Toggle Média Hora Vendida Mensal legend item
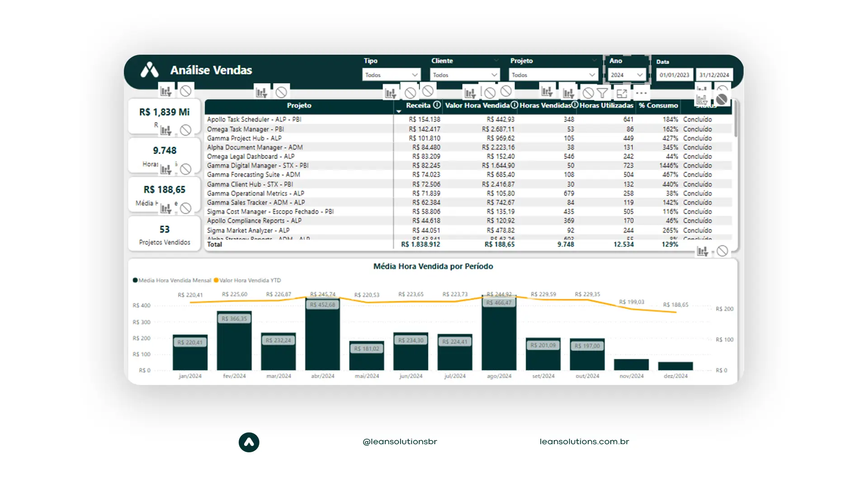 172,280
